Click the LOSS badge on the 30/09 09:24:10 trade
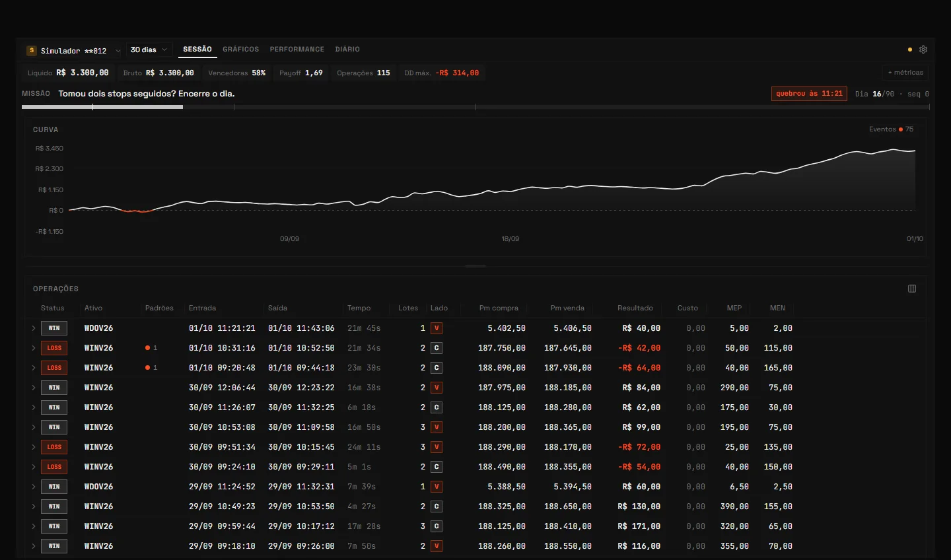The image size is (951, 560). pos(54,467)
